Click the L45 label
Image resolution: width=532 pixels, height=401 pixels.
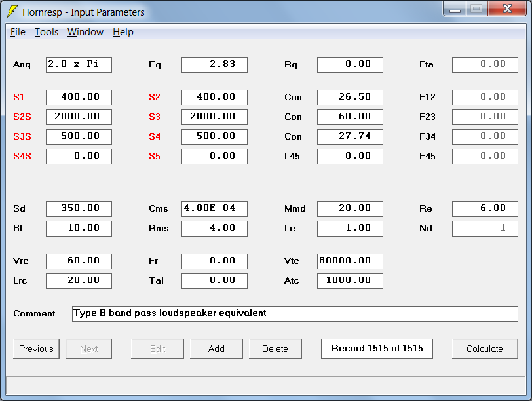pyautogui.click(x=292, y=157)
